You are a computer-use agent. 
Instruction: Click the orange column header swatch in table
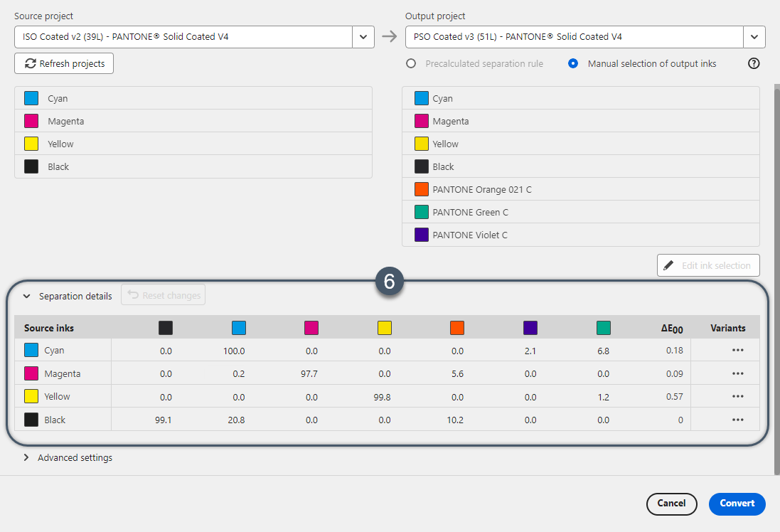(457, 327)
